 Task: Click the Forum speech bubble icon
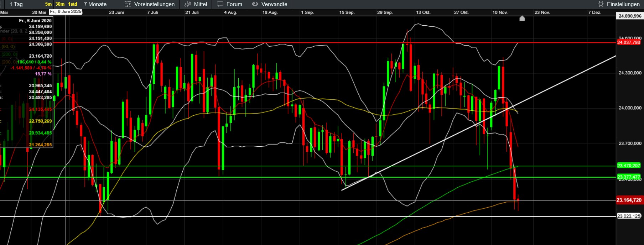point(220,4)
